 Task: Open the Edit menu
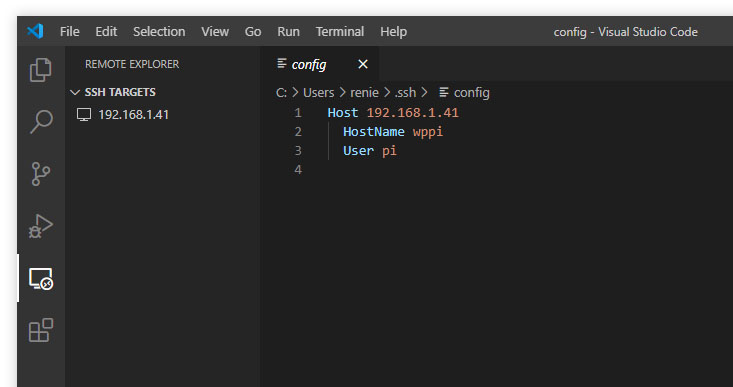click(x=106, y=31)
